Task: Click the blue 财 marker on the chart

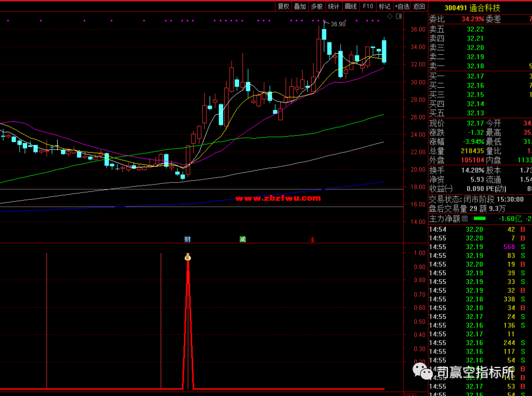Action: [187, 240]
